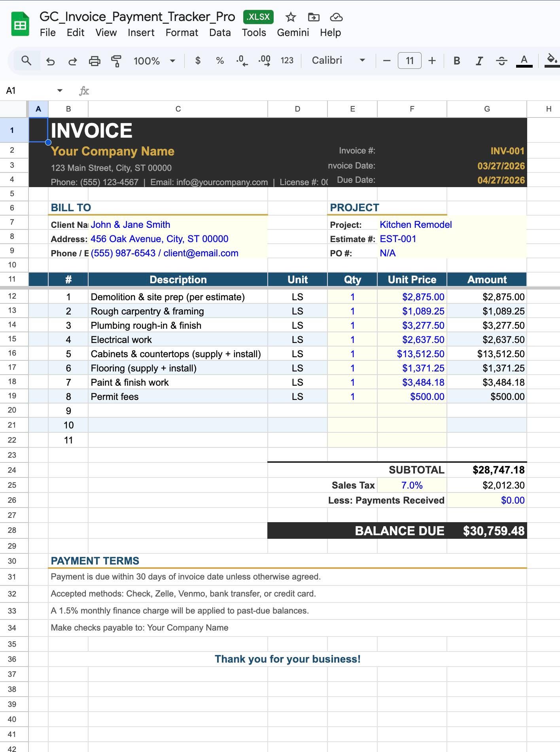Check the cloud document status icon

click(336, 17)
